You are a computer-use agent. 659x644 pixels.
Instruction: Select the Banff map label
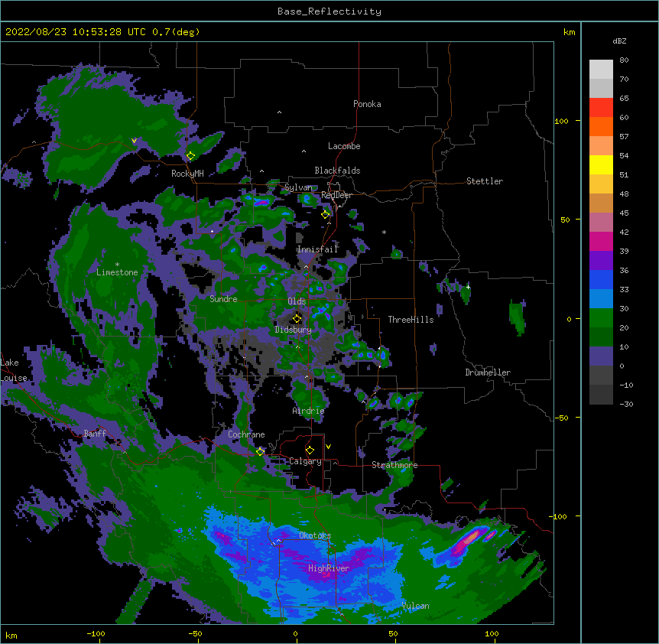pyautogui.click(x=95, y=434)
